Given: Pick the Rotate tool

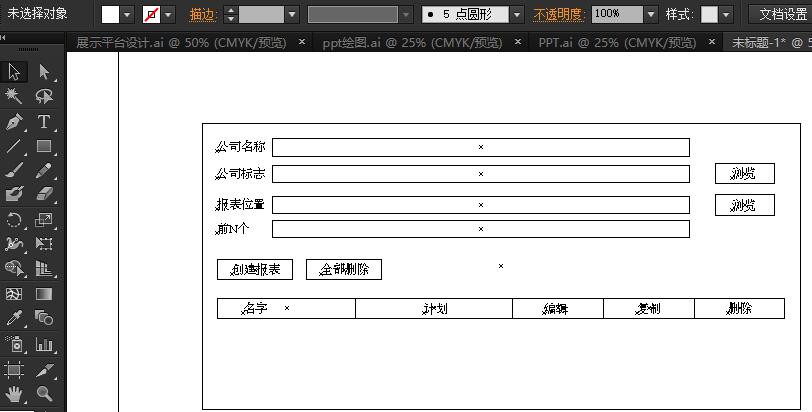Looking at the screenshot, I should (x=14, y=220).
